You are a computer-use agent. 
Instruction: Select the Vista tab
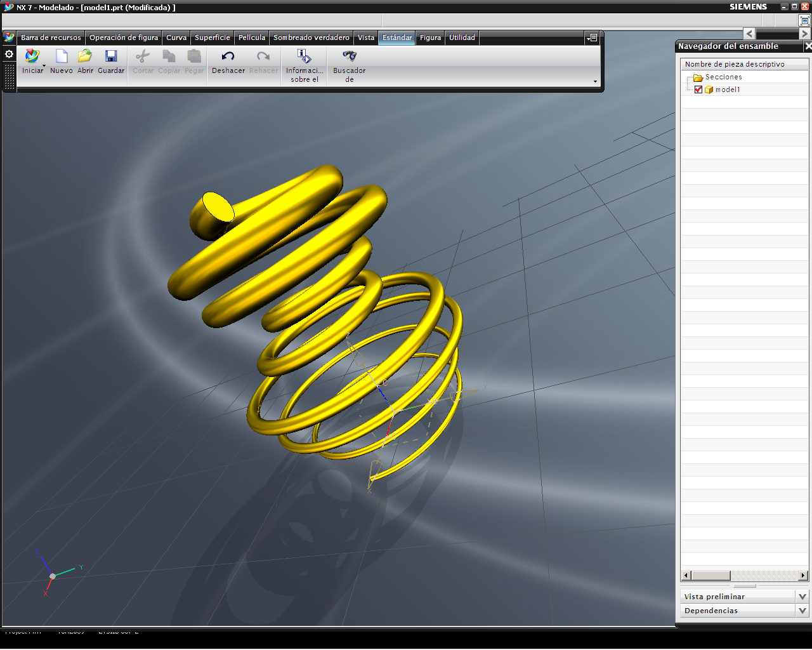pos(366,37)
